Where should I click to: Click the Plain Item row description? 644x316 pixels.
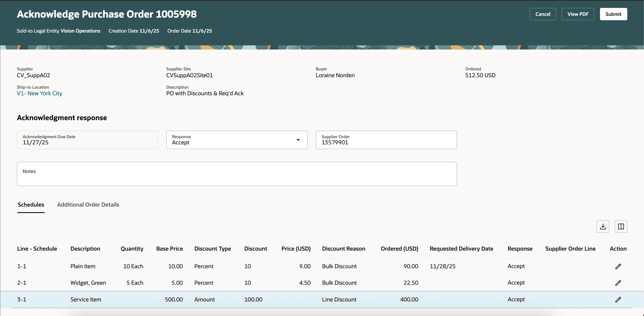(83, 266)
